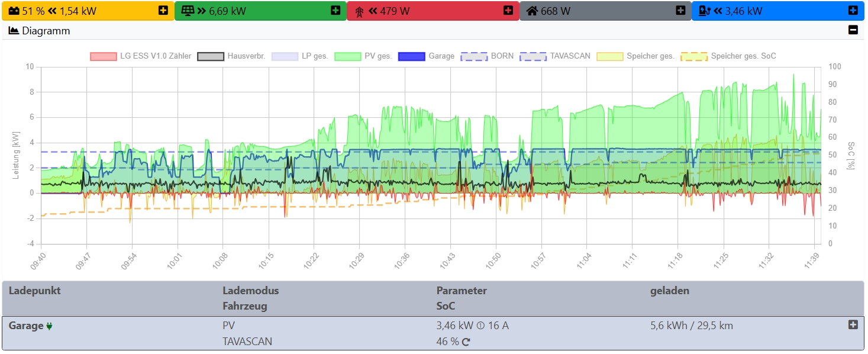Viewport: 868px width, 354px height.
Task: Click the power pylon icon in red card
Action: [359, 11]
